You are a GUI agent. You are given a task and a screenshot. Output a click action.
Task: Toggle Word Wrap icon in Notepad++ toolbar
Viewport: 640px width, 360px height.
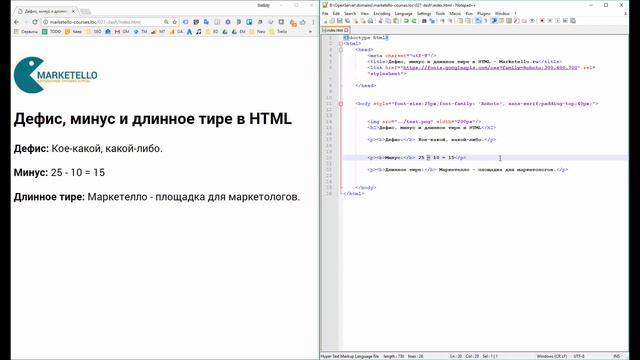[x=478, y=20]
